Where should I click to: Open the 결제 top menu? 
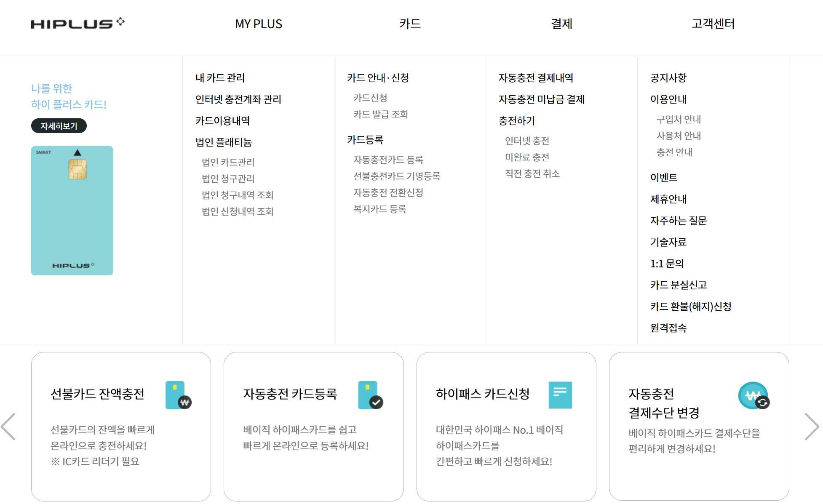(x=561, y=24)
